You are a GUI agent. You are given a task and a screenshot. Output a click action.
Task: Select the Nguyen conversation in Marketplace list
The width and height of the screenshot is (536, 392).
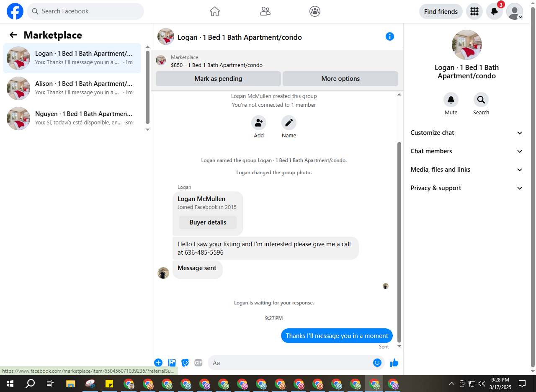pyautogui.click(x=72, y=119)
